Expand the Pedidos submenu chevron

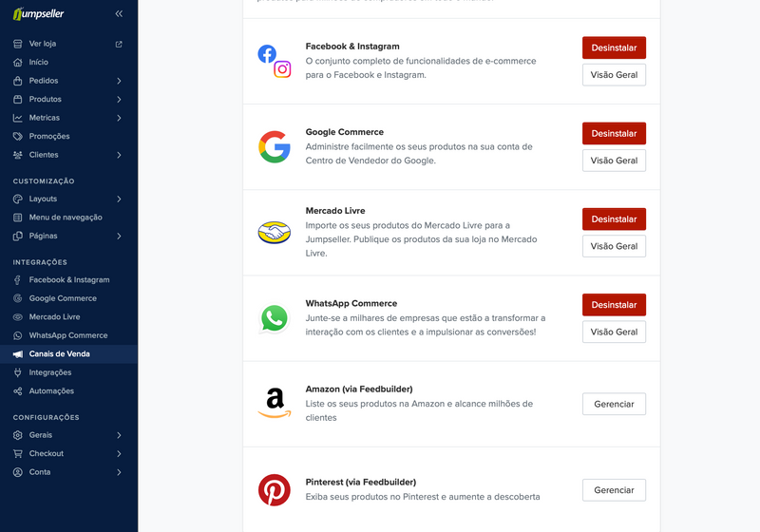point(119,81)
